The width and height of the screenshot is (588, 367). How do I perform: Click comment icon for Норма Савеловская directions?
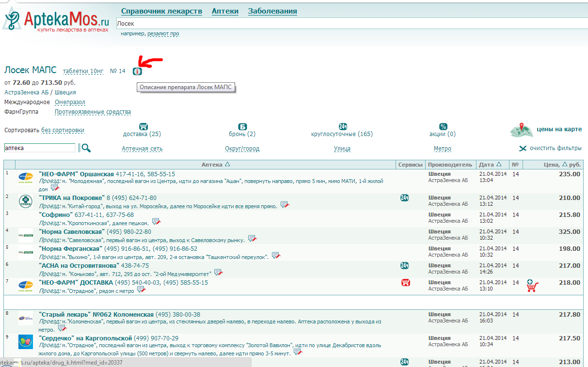click(252, 238)
